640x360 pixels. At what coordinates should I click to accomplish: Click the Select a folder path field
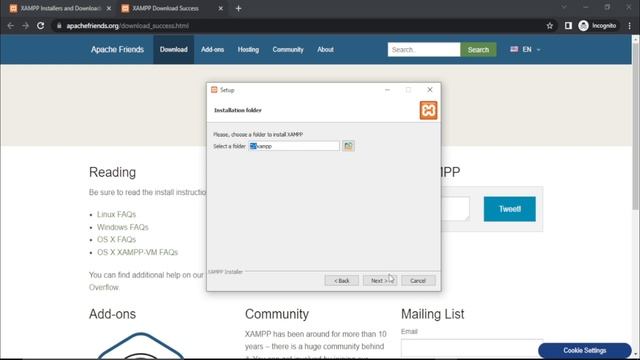click(x=294, y=146)
